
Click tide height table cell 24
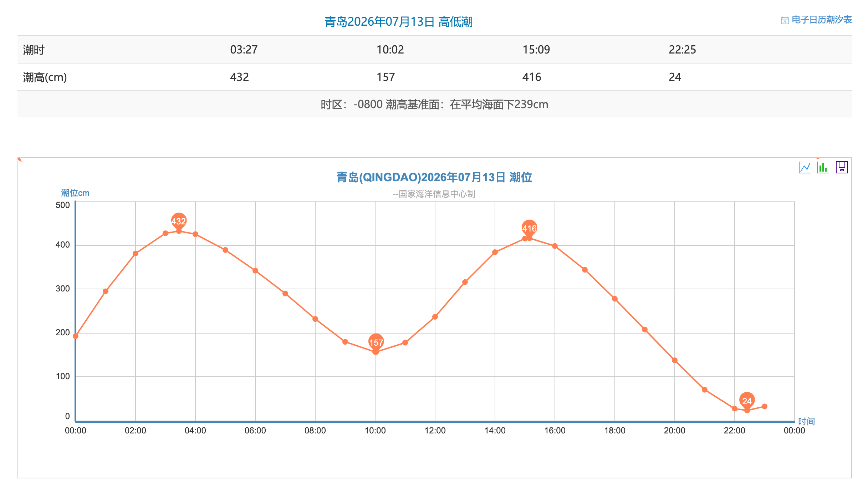click(x=675, y=77)
